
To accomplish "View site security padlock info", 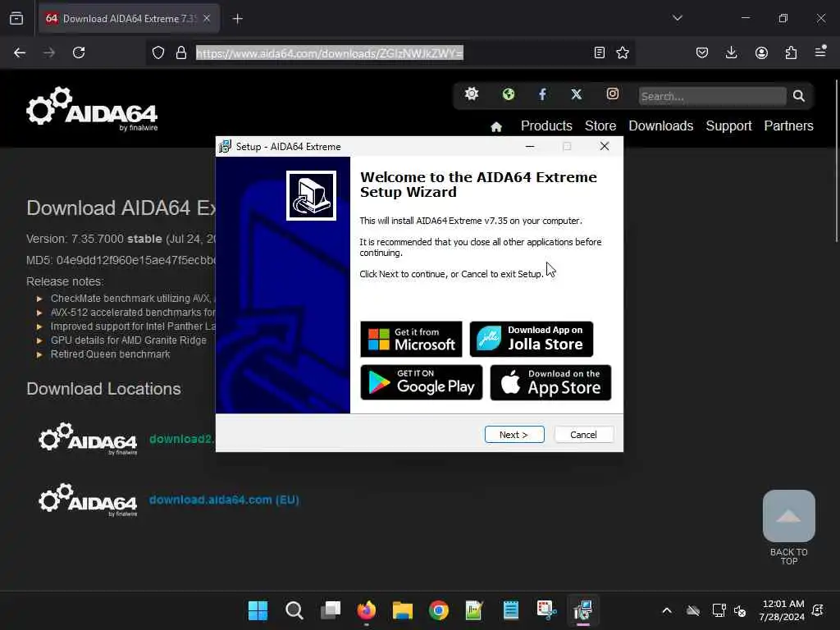I will click(181, 52).
